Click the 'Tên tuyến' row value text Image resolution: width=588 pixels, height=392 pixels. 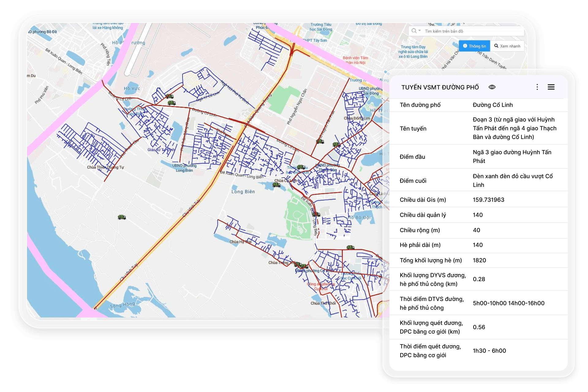click(x=514, y=128)
